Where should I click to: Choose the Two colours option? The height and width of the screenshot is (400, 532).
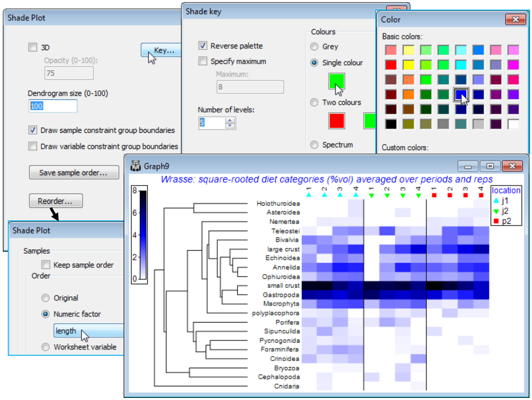point(314,102)
